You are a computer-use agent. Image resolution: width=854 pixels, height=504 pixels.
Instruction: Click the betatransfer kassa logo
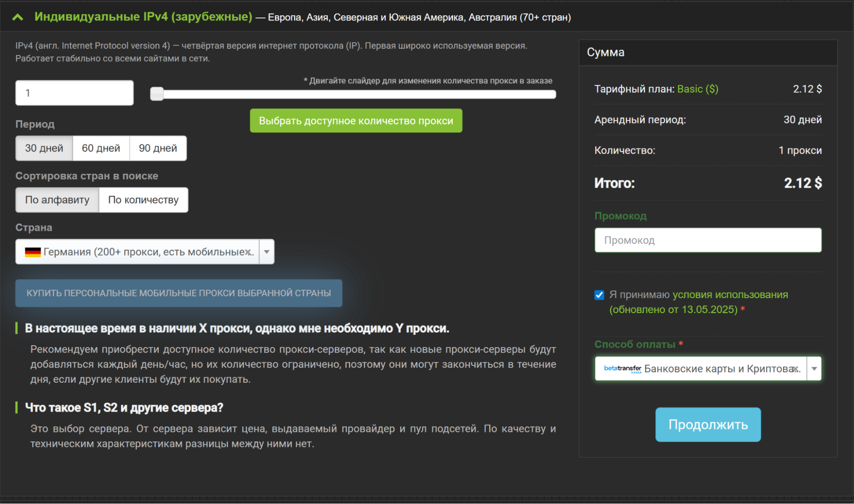[x=622, y=369]
